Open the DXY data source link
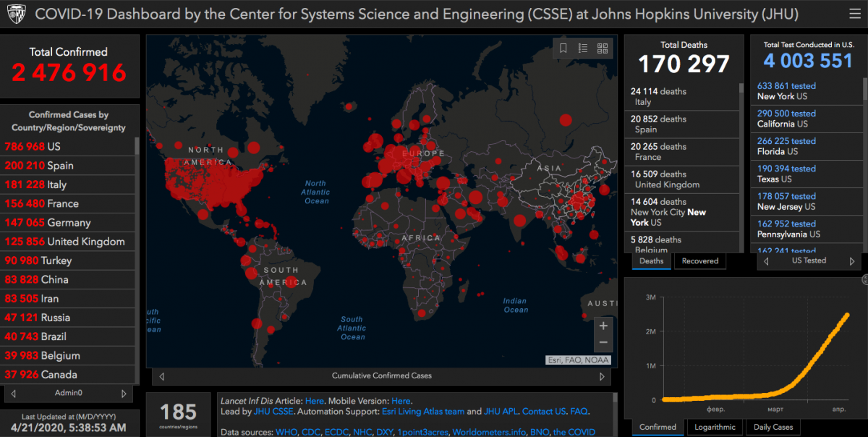This screenshot has height=437, width=868. (x=384, y=432)
